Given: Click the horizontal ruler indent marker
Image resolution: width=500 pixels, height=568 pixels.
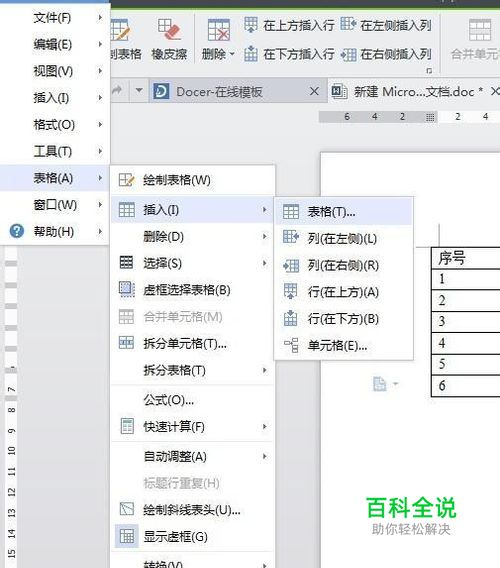Looking at the screenshot, I should click(x=430, y=117).
